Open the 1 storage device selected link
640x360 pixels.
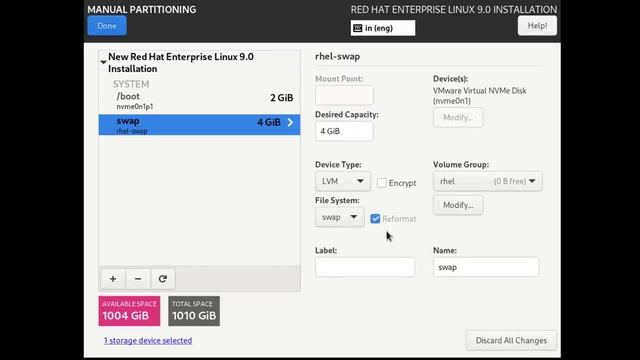pos(148,340)
